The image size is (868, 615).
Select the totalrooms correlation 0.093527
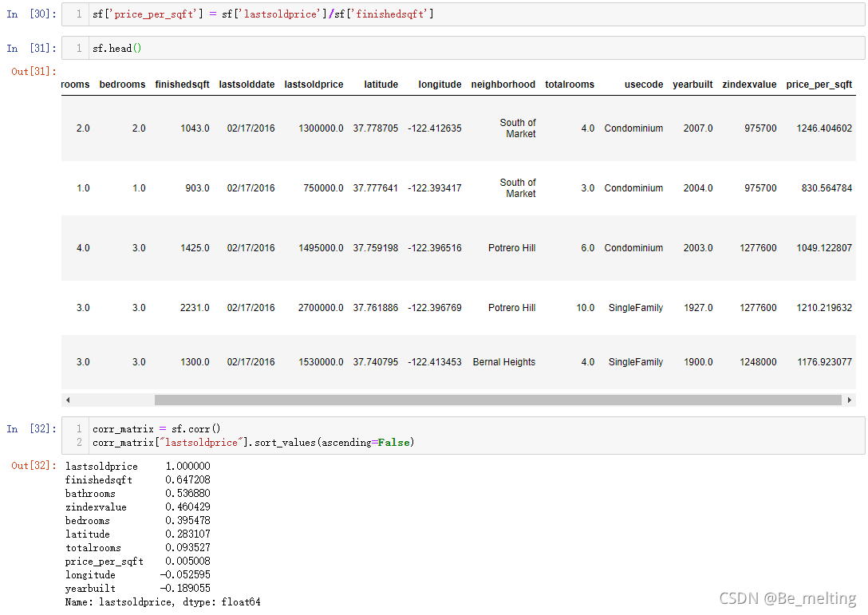coord(187,547)
